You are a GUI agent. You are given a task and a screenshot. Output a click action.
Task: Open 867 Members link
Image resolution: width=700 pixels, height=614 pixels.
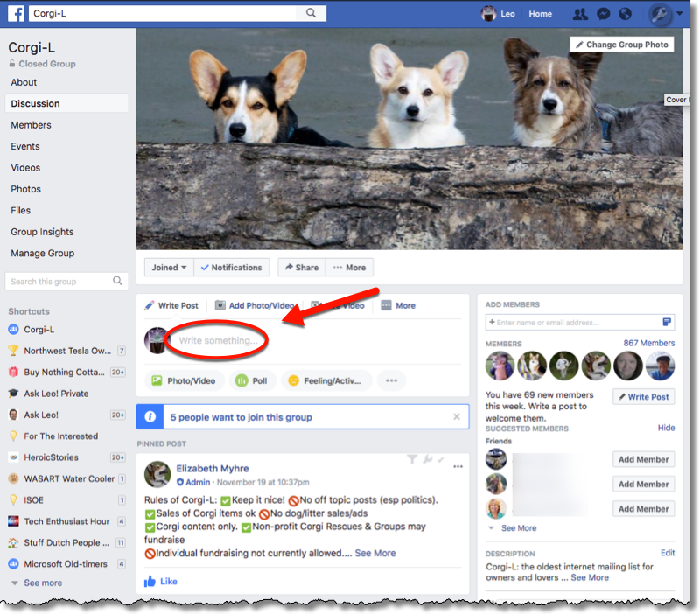tap(648, 343)
